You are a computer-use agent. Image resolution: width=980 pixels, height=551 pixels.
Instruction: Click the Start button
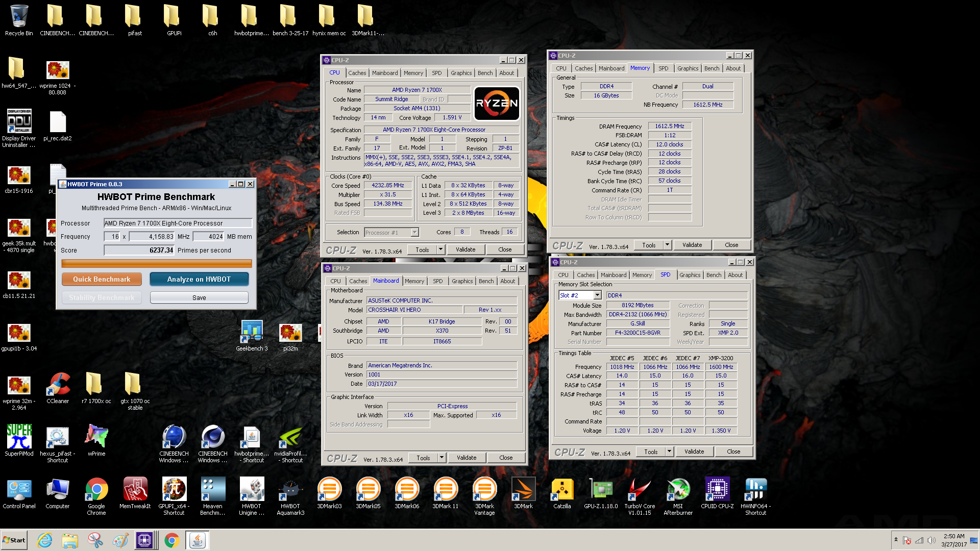pos(14,540)
